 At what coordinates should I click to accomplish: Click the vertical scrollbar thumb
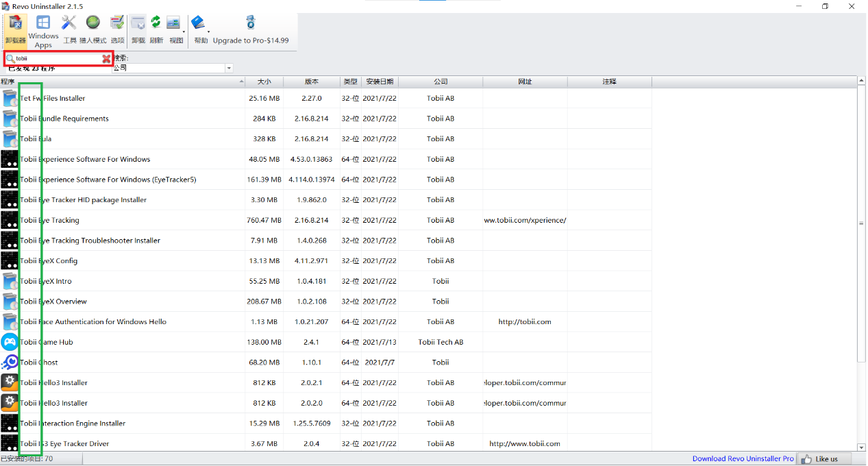coord(862,223)
